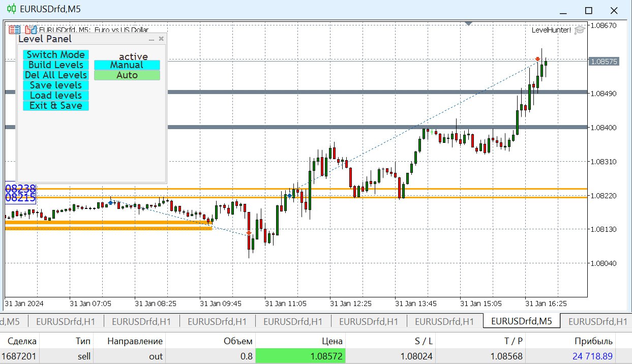632x364 pixels.
Task: Click the Прибыль column header
Action: [593, 341]
